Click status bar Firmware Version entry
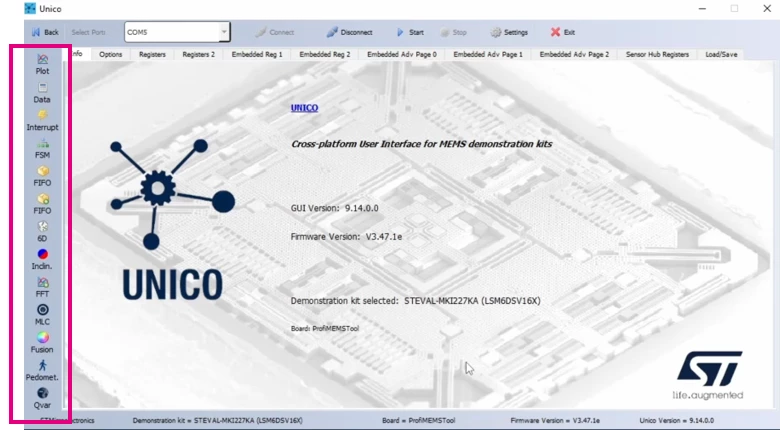780x430 pixels. click(x=555, y=421)
